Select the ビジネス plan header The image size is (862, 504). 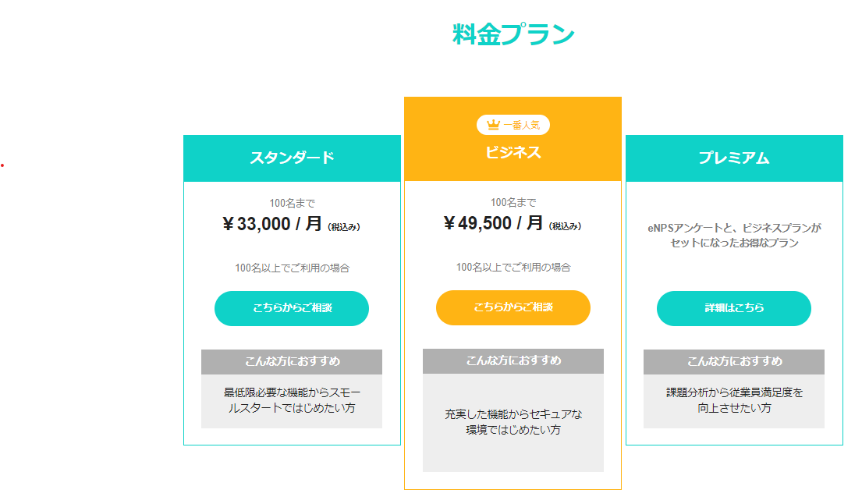513,152
